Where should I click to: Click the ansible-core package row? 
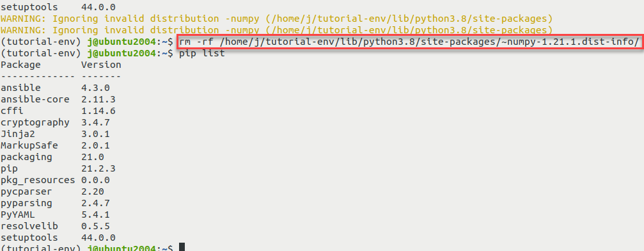click(x=58, y=100)
